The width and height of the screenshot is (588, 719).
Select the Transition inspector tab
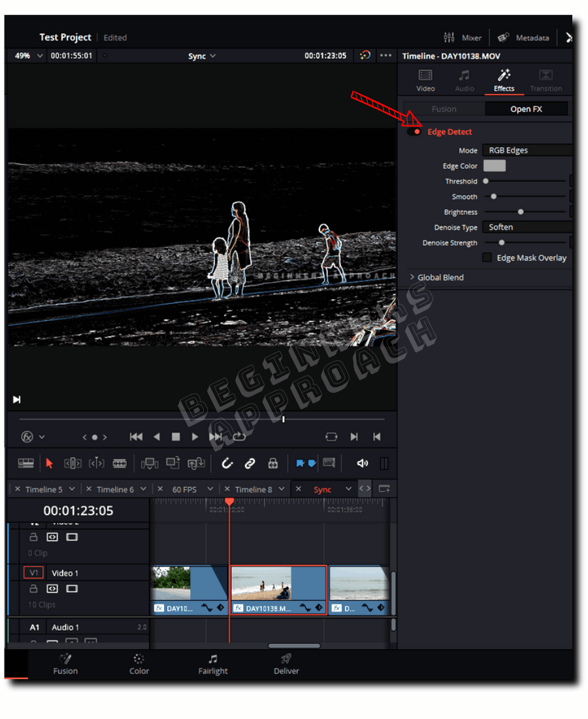click(546, 80)
